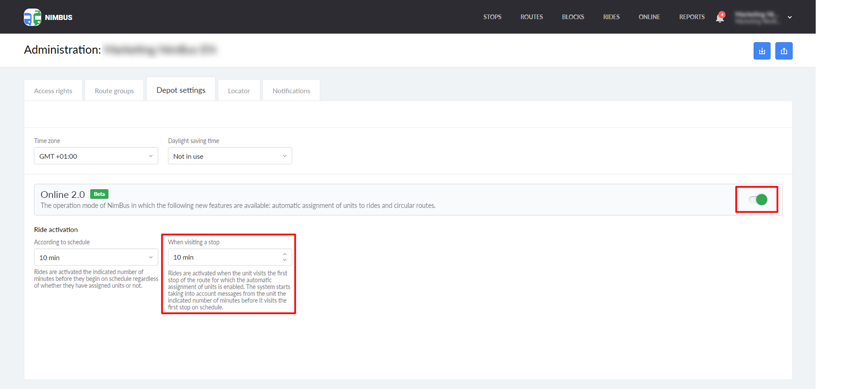Screen dimensions: 868x389
Task: Expand the user account menu chevron
Action: click(790, 17)
